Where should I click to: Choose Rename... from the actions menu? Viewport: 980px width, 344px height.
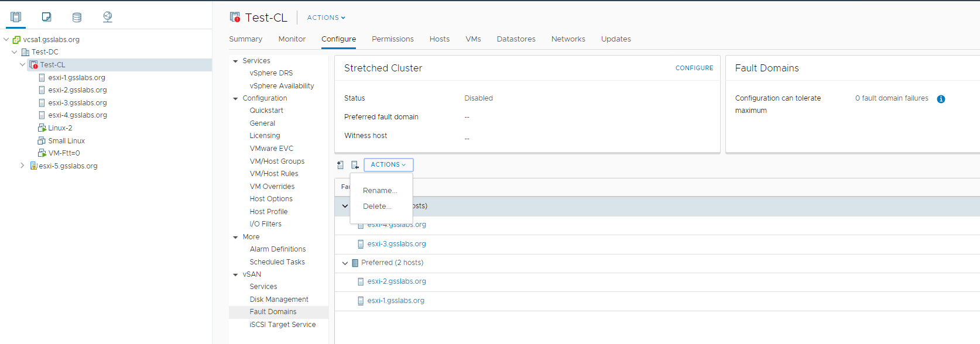(x=380, y=191)
